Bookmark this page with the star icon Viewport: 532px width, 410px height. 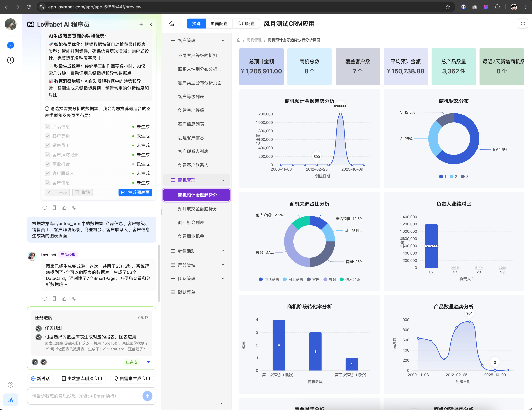(448, 7)
